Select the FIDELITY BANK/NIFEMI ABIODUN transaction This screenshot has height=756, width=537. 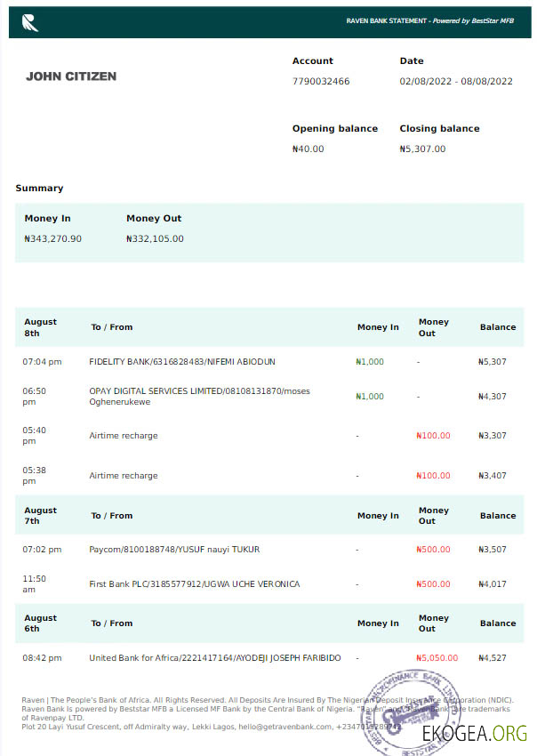(182, 362)
